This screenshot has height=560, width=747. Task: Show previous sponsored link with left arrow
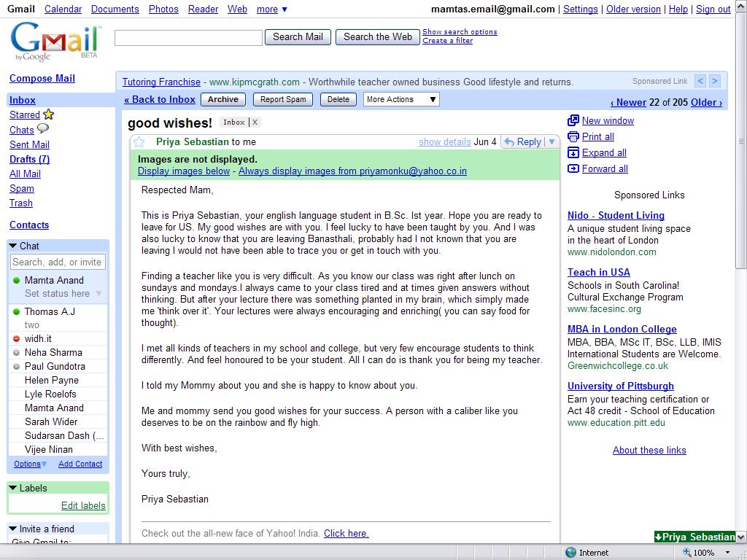click(x=700, y=81)
